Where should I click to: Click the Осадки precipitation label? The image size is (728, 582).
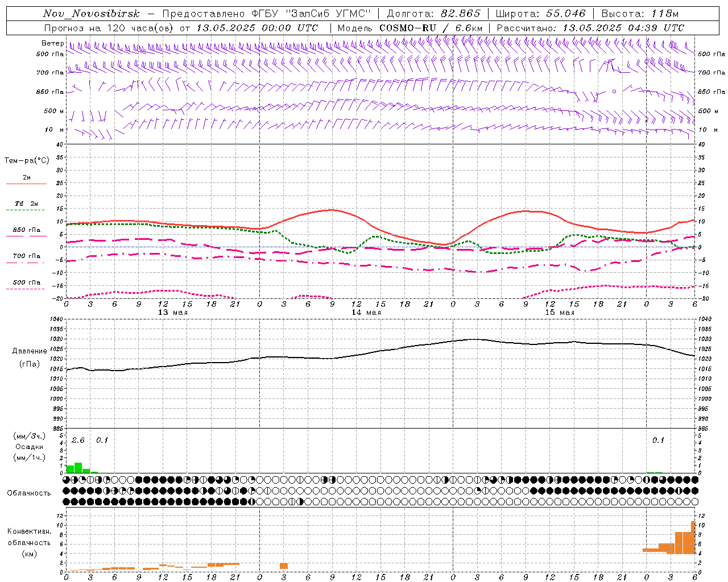tap(29, 447)
